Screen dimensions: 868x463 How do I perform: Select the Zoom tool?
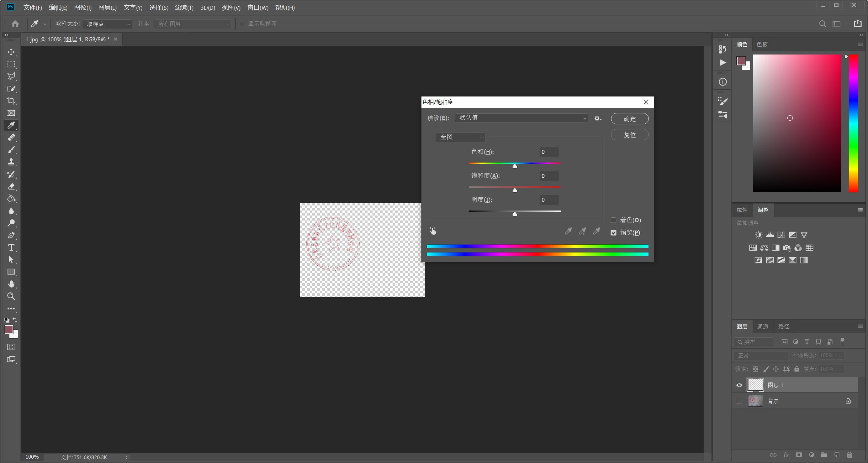(x=11, y=296)
